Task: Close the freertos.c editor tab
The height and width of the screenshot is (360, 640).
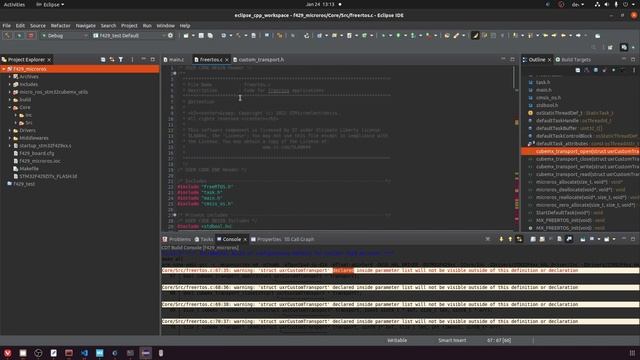Action: (227, 60)
